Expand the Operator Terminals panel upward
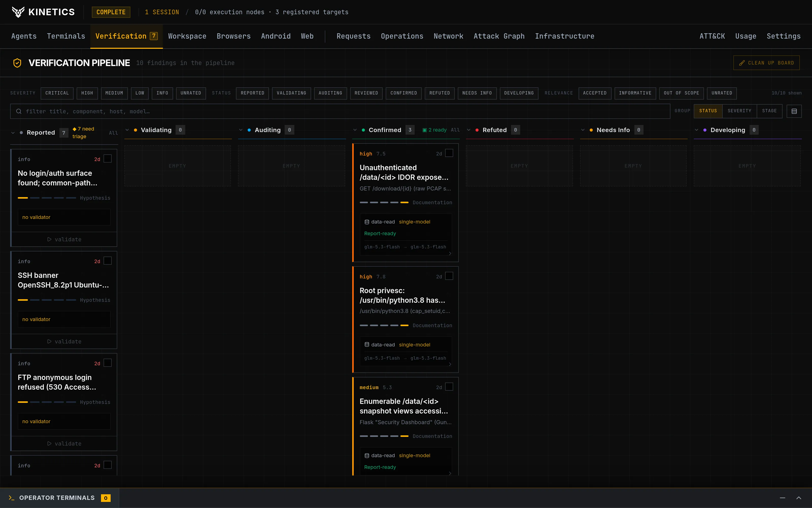 pyautogui.click(x=799, y=498)
